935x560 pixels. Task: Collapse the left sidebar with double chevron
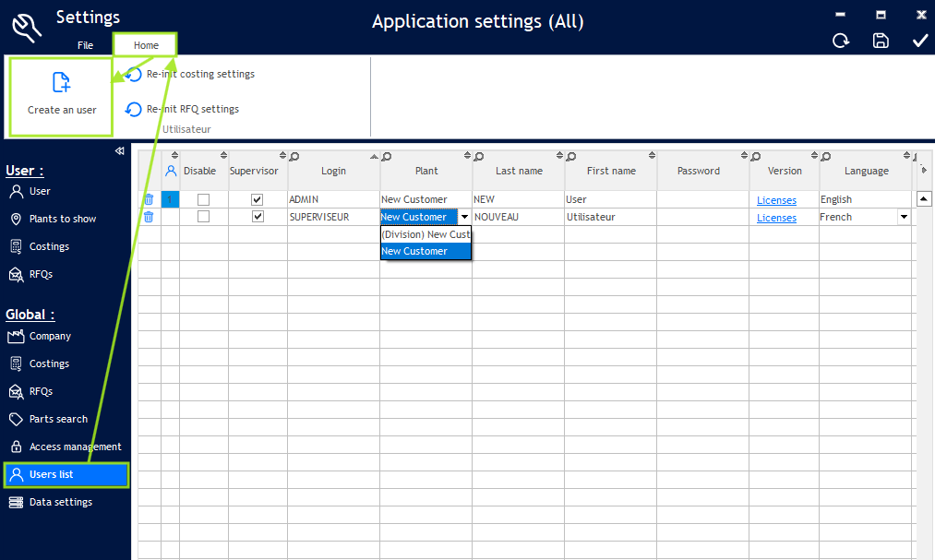coord(119,151)
